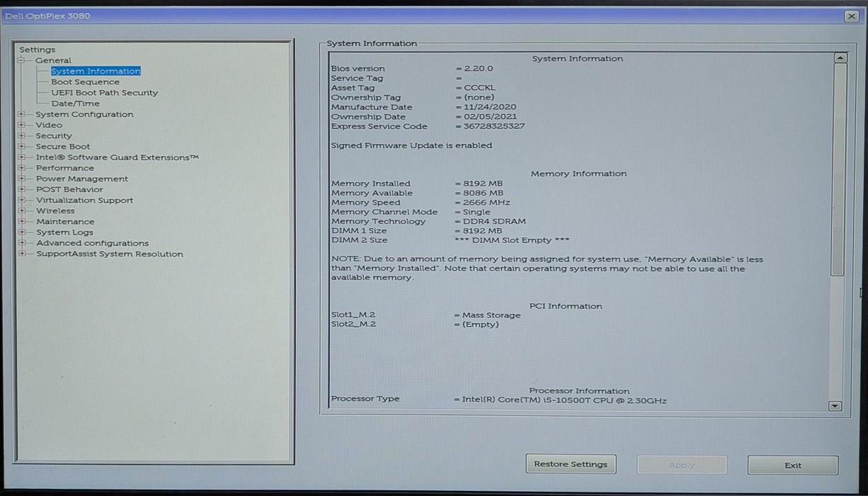Click the Memory Technology DDR4 SDRAM value
This screenshot has height=496, width=868.
click(495, 222)
